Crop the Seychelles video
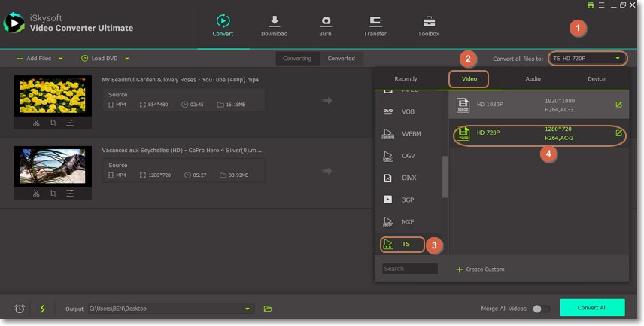The width and height of the screenshot is (644, 326). pyautogui.click(x=53, y=193)
